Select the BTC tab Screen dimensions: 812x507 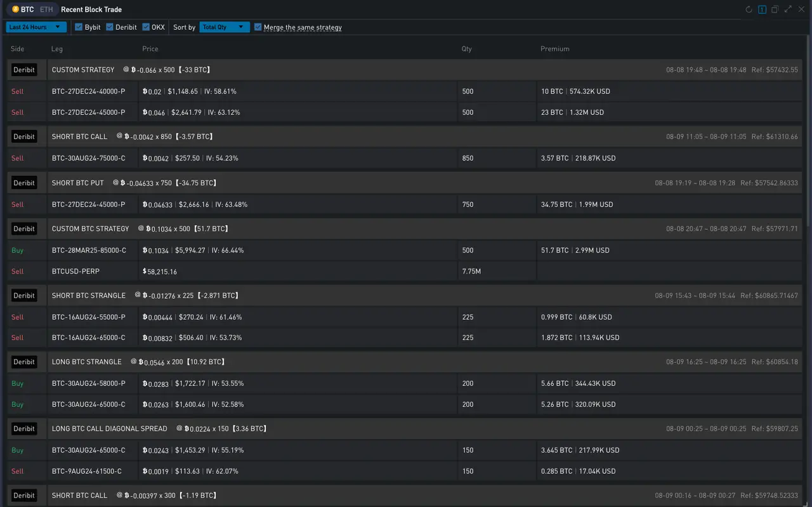(x=27, y=10)
